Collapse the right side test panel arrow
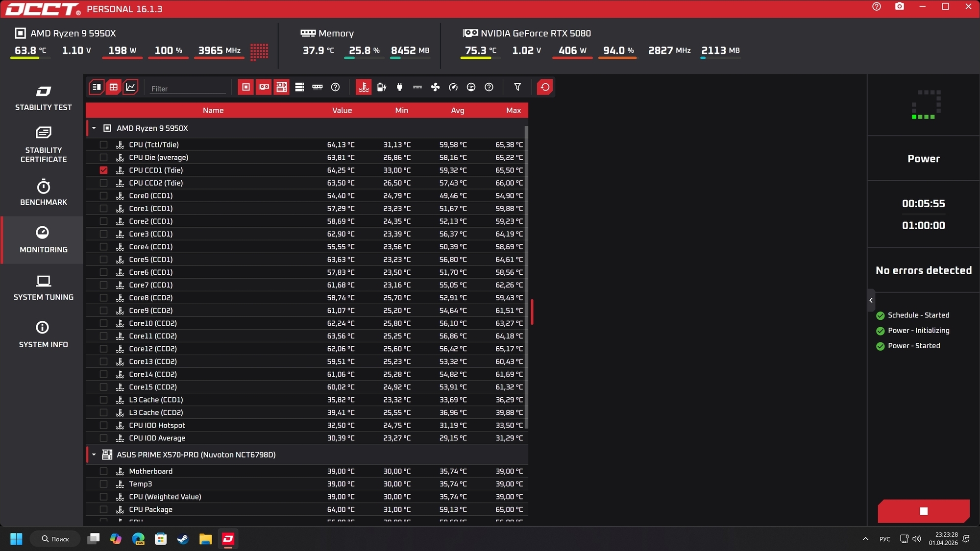The height and width of the screenshot is (551, 980). (871, 300)
